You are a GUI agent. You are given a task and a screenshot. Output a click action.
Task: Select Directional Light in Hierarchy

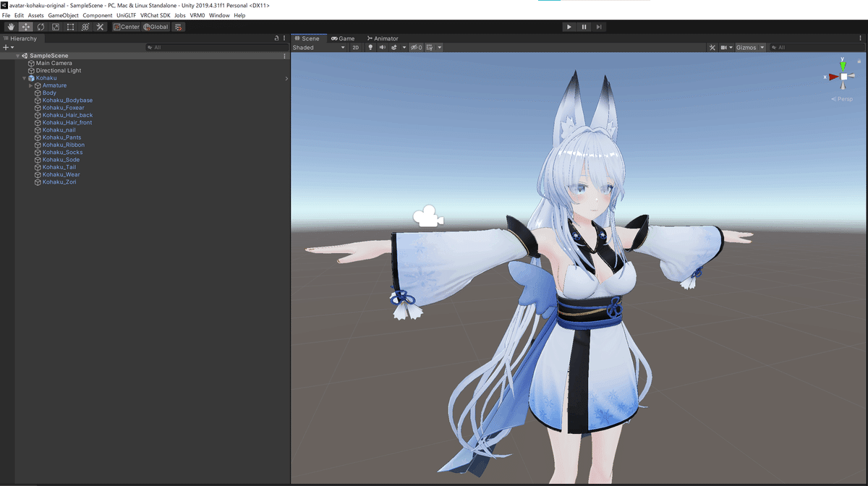(x=59, y=71)
